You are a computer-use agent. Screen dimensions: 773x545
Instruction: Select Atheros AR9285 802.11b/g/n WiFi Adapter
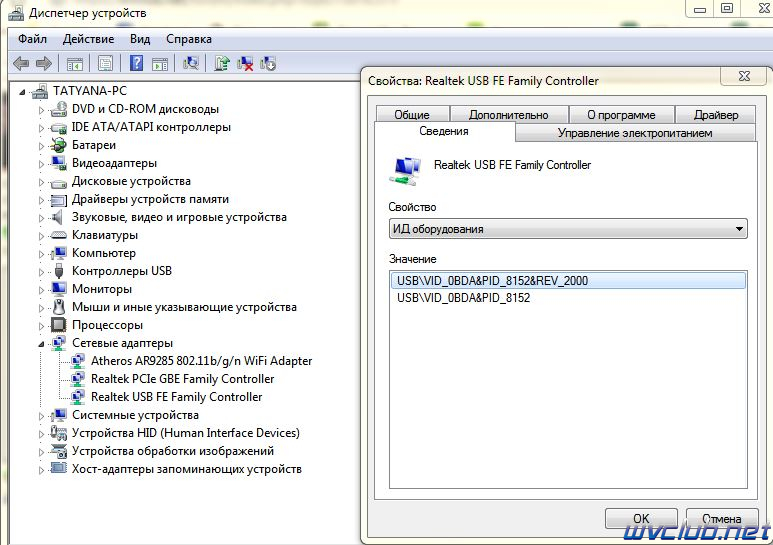(202, 361)
